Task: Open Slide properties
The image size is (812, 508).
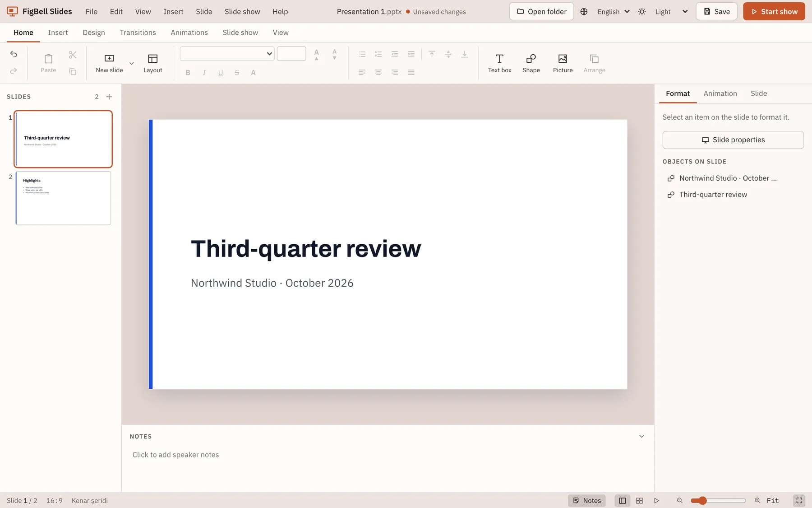Action: pyautogui.click(x=733, y=140)
